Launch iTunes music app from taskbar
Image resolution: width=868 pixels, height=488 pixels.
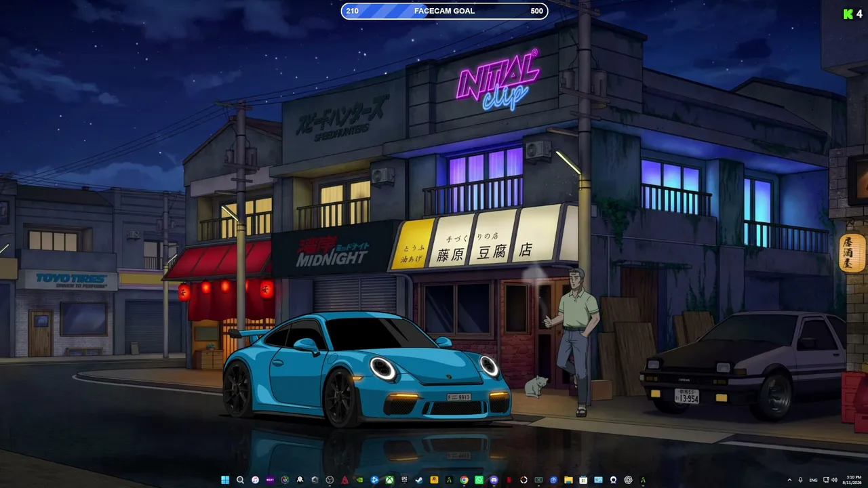point(255,480)
